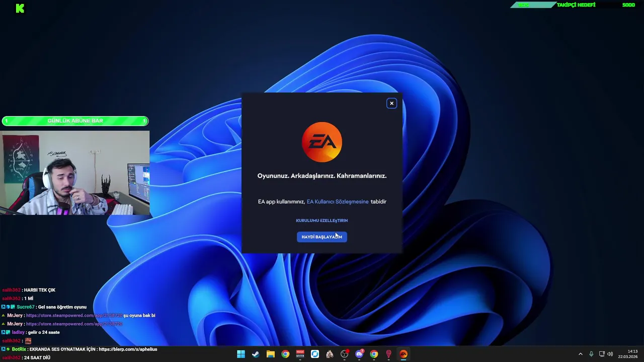Viewport: 644px width, 362px height.
Task: Click the streamer webcam thumbnail
Action: tap(75, 173)
